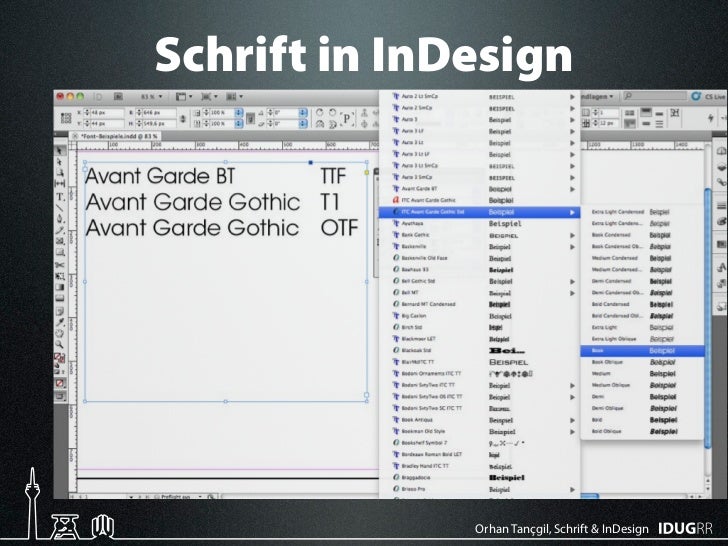Click the reference point locator grid

coord(66,118)
